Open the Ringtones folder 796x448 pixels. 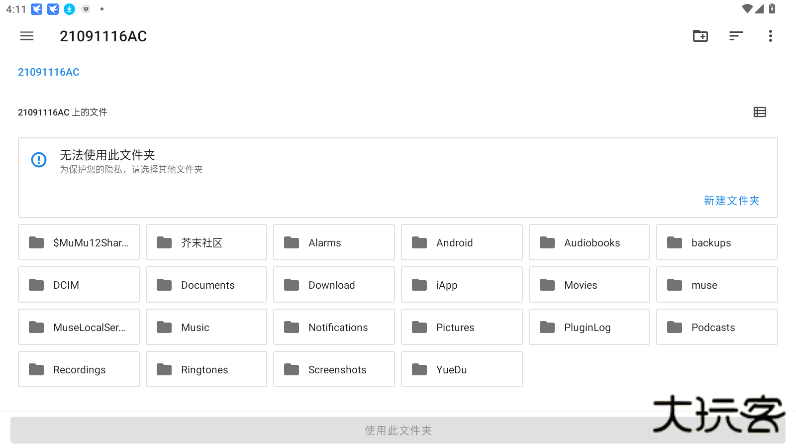point(206,369)
